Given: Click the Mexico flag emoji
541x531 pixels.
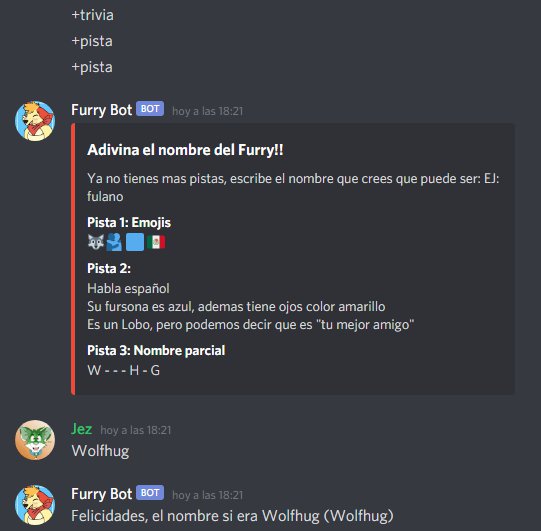Looking at the screenshot, I should coord(156,242).
